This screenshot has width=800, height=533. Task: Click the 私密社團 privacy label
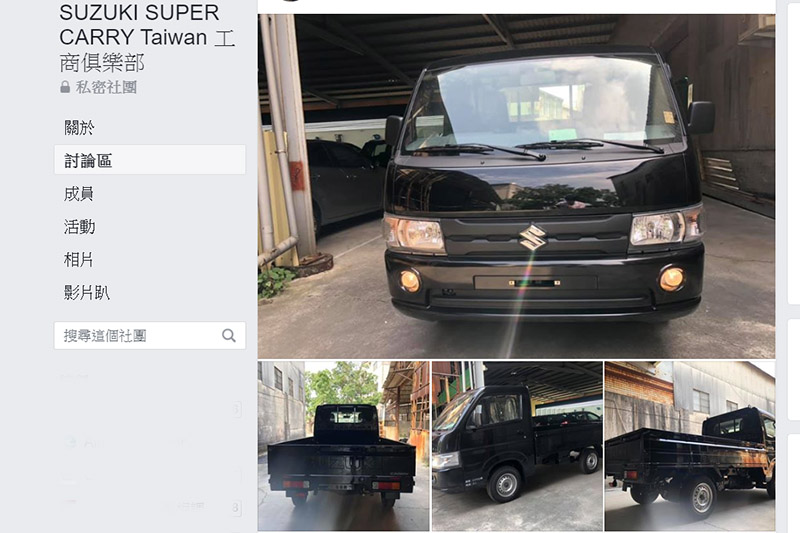coord(106,87)
